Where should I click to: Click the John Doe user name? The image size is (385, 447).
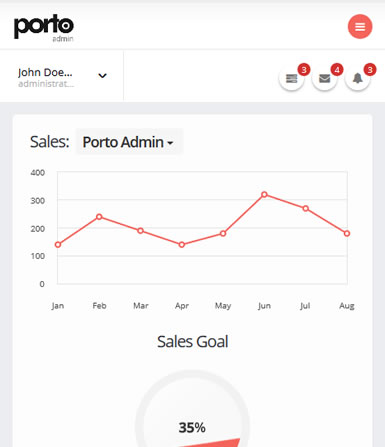pos(45,72)
